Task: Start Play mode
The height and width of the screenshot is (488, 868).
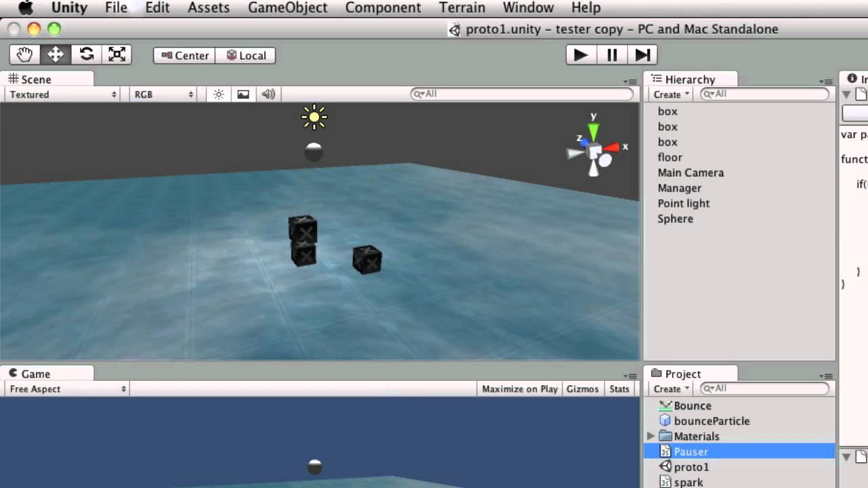Action: click(580, 55)
